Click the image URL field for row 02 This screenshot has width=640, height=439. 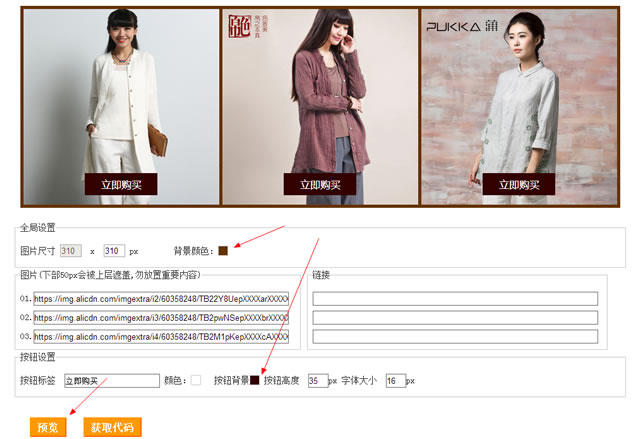[161, 318]
